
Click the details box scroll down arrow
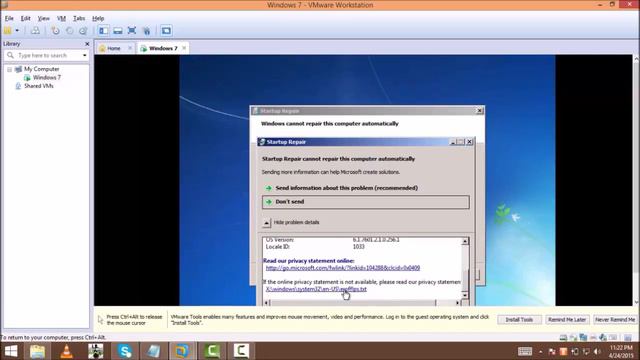[x=464, y=295]
